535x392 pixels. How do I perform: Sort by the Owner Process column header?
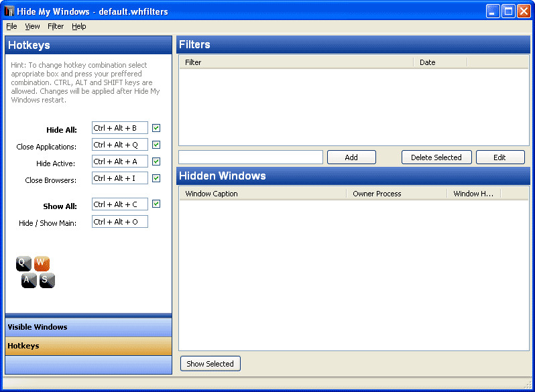coord(397,194)
